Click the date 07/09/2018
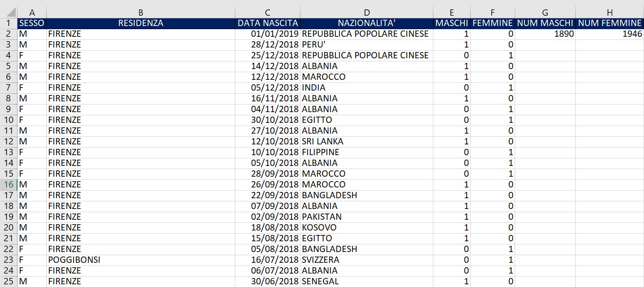Screen dimensions: 644x287 click(x=268, y=206)
